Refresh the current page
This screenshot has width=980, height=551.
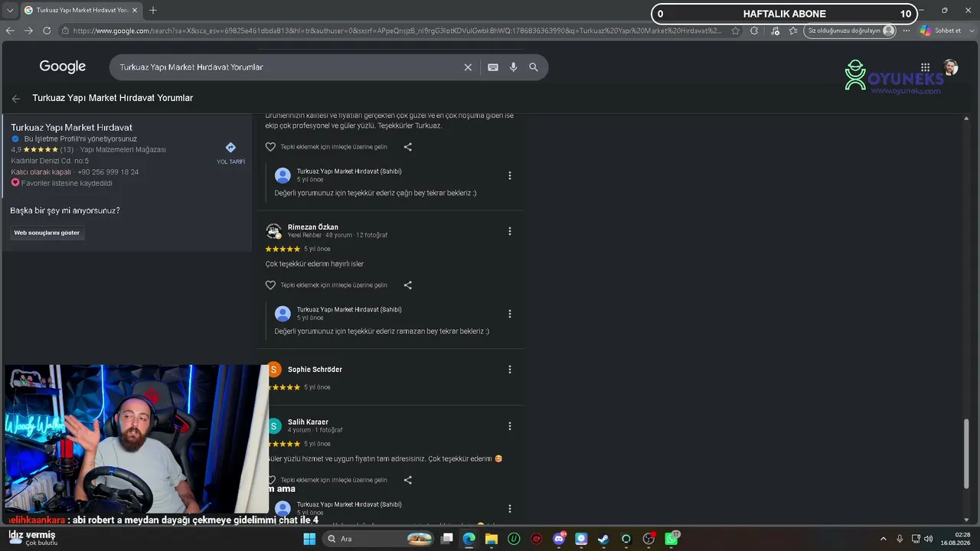(x=47, y=31)
